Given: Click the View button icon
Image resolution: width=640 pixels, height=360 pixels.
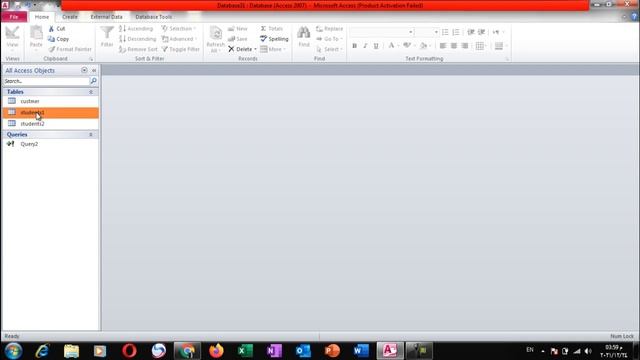Looking at the screenshot, I should coord(12,33).
